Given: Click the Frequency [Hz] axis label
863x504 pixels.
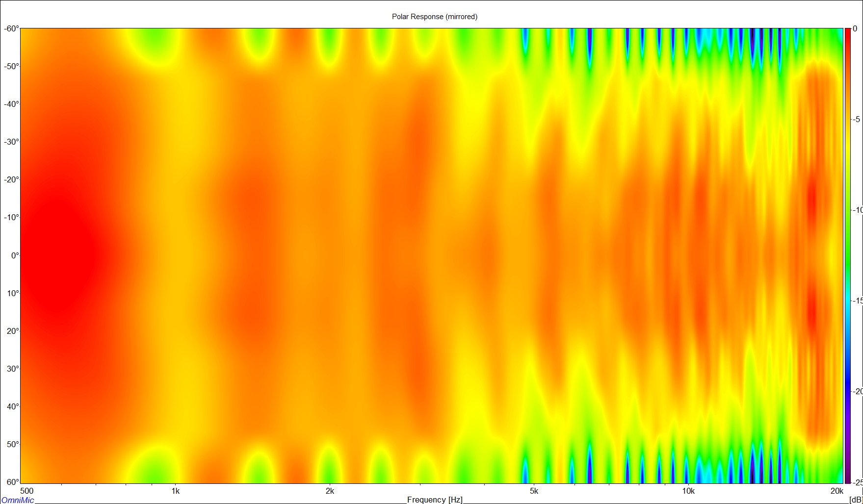Looking at the screenshot, I should 434,500.
